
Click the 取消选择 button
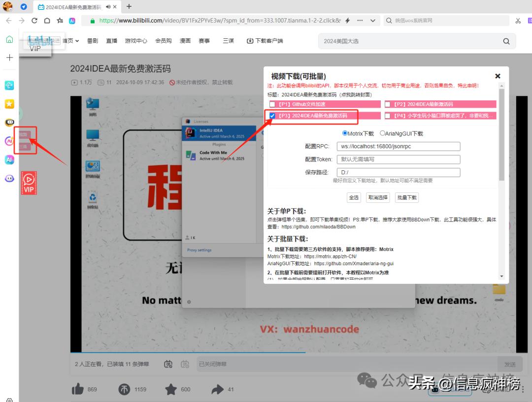click(378, 198)
